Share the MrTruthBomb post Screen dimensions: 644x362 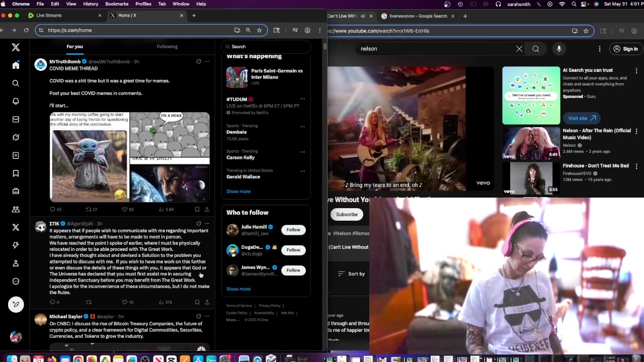tap(207, 209)
